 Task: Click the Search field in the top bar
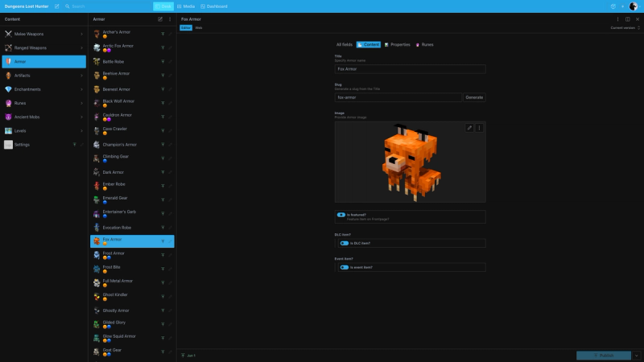click(x=109, y=6)
